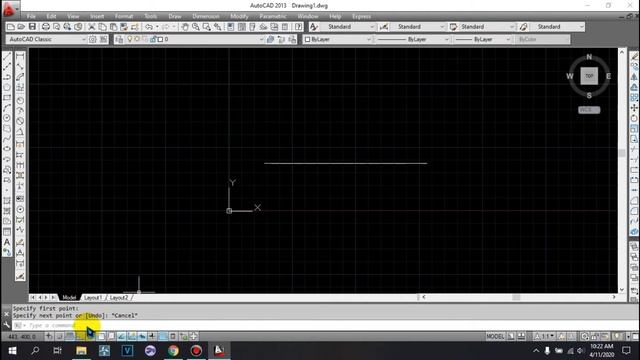Select the Circle draw tool
Screen dimensions: 640x360
[7, 118]
